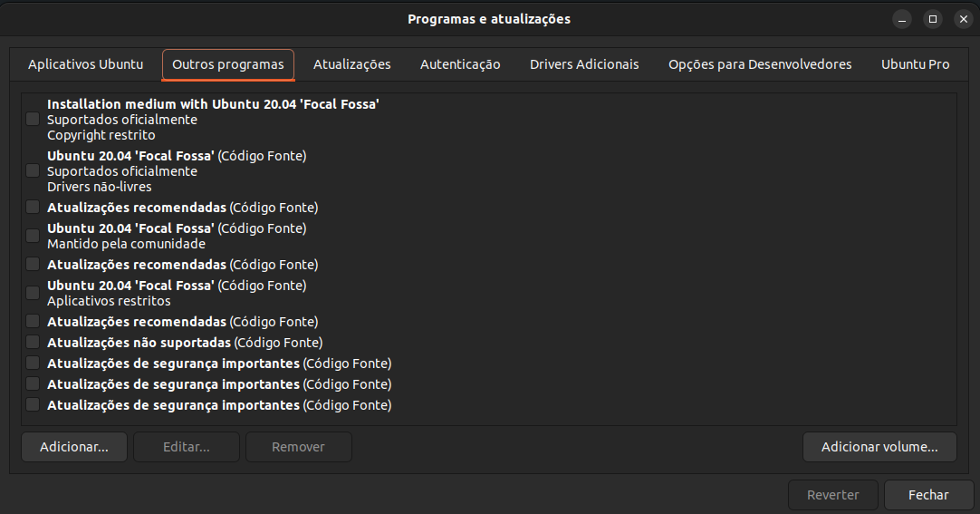Image resolution: width=980 pixels, height=514 pixels.
Task: Click the Adicionar... button
Action: point(74,447)
